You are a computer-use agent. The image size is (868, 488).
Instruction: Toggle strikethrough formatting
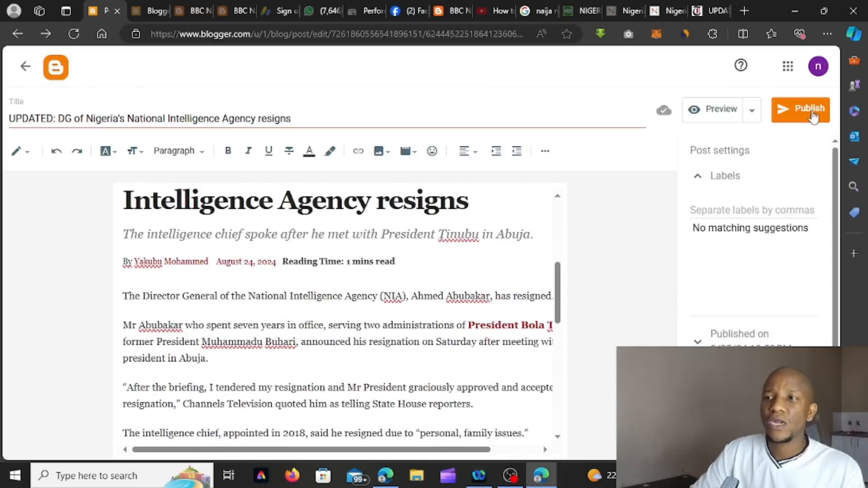(x=289, y=151)
